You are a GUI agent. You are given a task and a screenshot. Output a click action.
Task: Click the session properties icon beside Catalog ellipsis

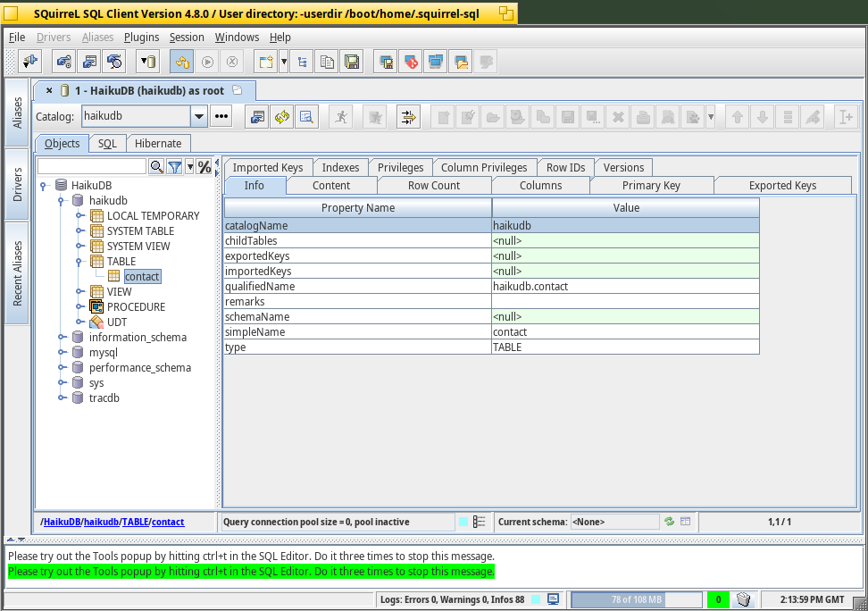point(257,117)
